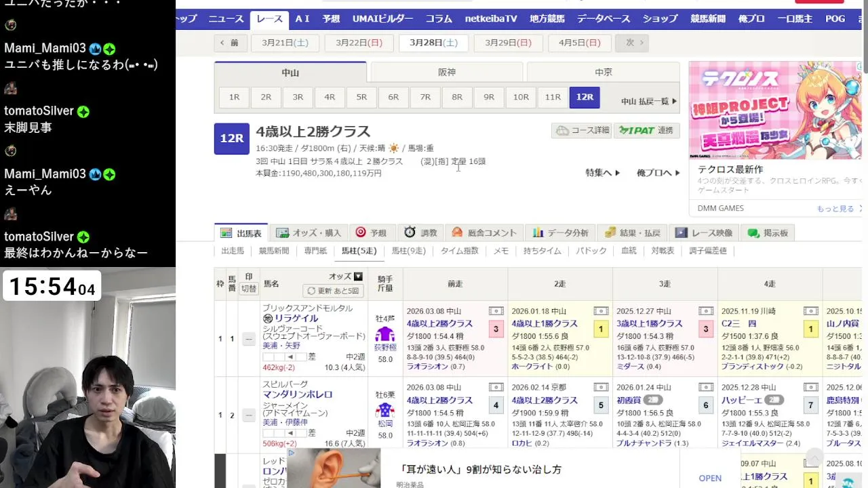The width and height of the screenshot is (868, 488).
Task: Select the 中山 racecourse tab
Action: pyautogui.click(x=290, y=73)
